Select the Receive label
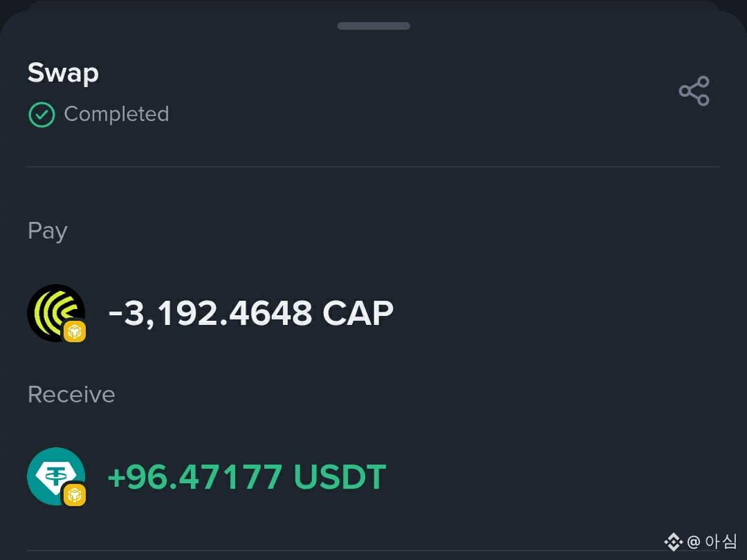The height and width of the screenshot is (560, 747). (71, 394)
